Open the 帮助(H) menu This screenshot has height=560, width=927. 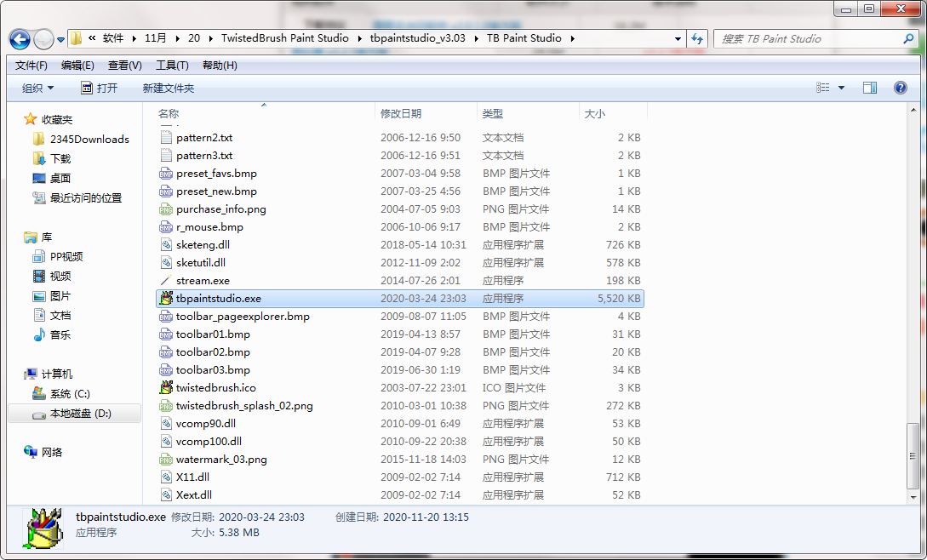[220, 65]
